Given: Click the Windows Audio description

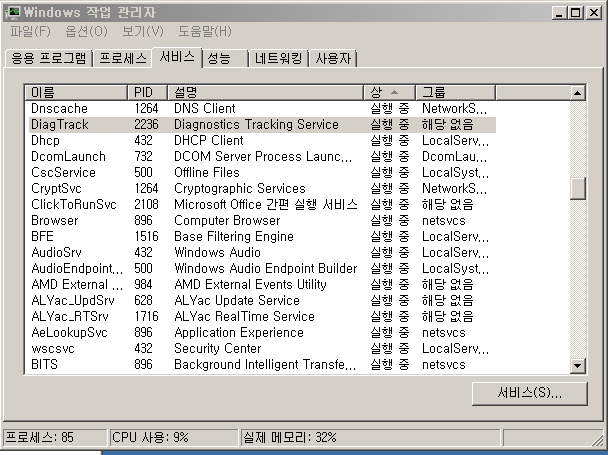Looking at the screenshot, I should 217,252.
